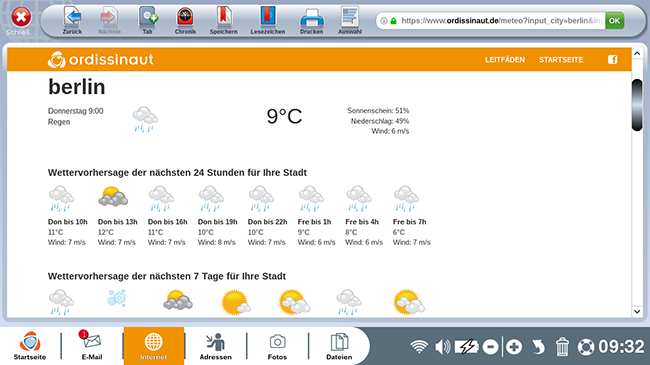Open Startseite in bottom bar
The image size is (650, 365).
click(30, 346)
